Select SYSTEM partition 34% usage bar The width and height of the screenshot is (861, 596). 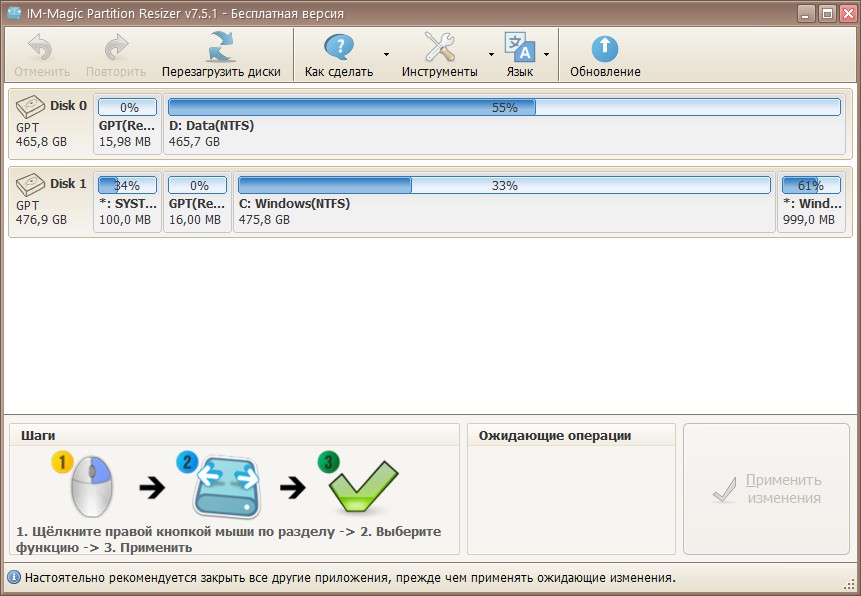pyautogui.click(x=127, y=185)
